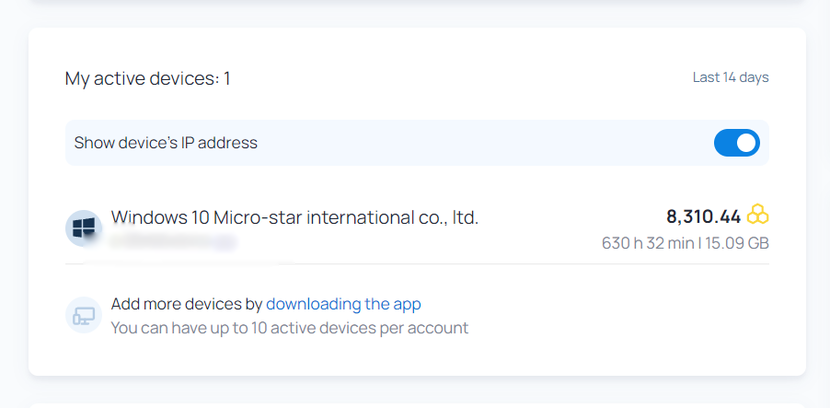Image resolution: width=830 pixels, height=408 pixels.
Task: Click the Show device's IP address label
Action: pyautogui.click(x=166, y=143)
